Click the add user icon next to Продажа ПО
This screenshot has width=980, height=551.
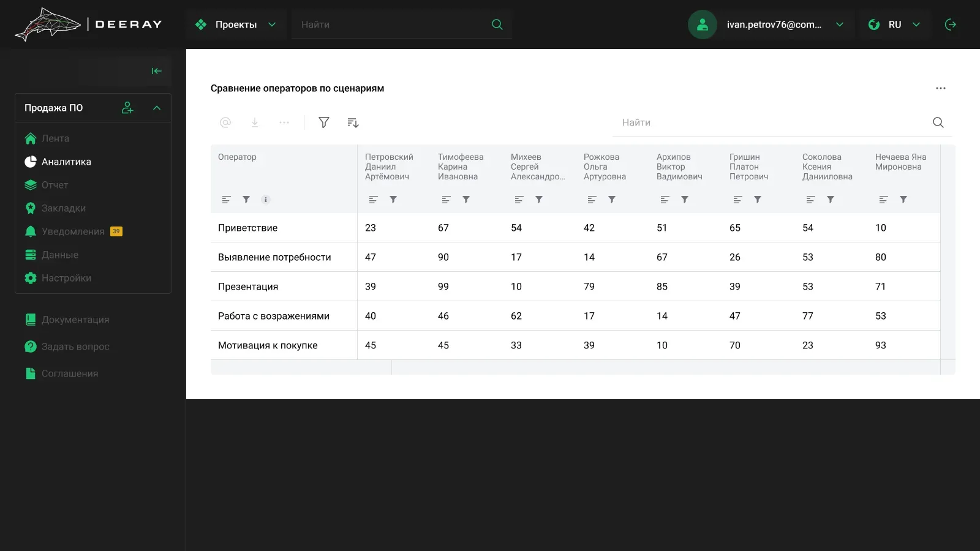coord(127,108)
